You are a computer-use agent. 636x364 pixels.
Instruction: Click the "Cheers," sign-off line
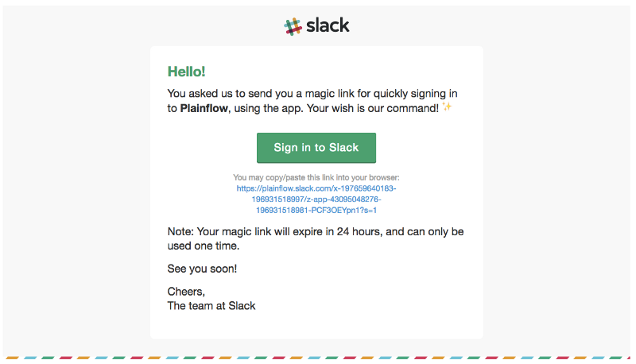186,291
